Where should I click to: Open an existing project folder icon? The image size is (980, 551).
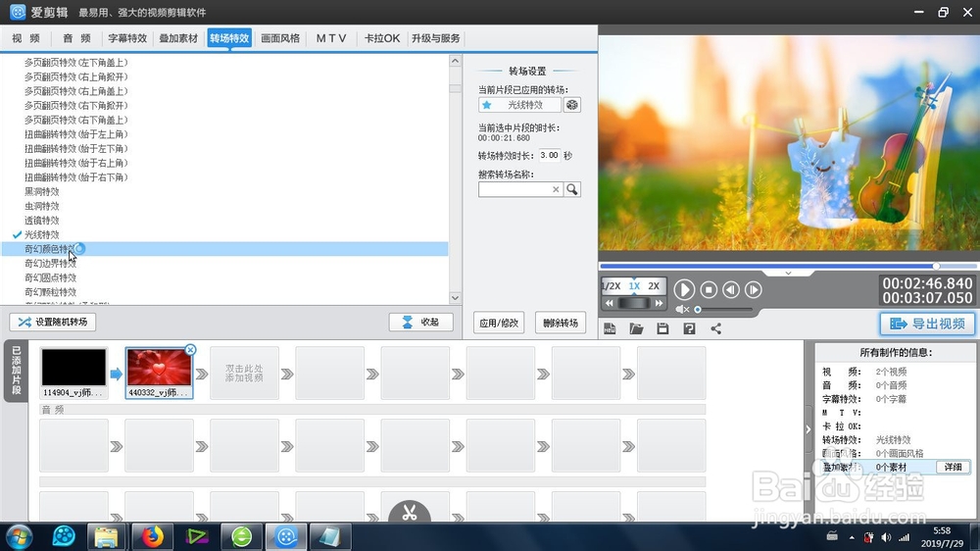636,328
